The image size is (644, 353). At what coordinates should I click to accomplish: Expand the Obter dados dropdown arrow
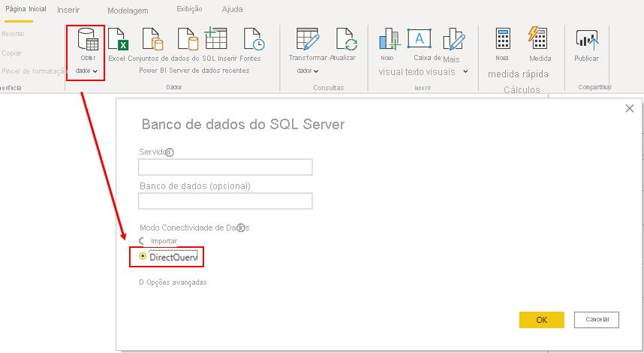point(95,71)
